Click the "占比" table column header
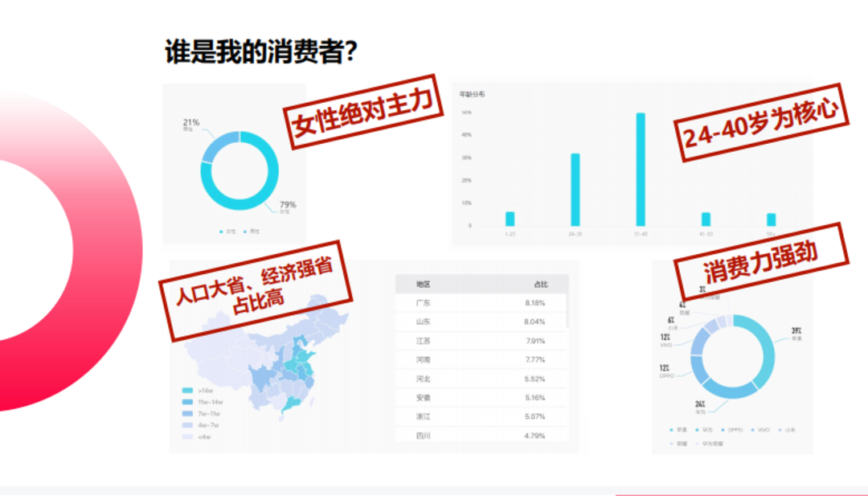 [541, 284]
